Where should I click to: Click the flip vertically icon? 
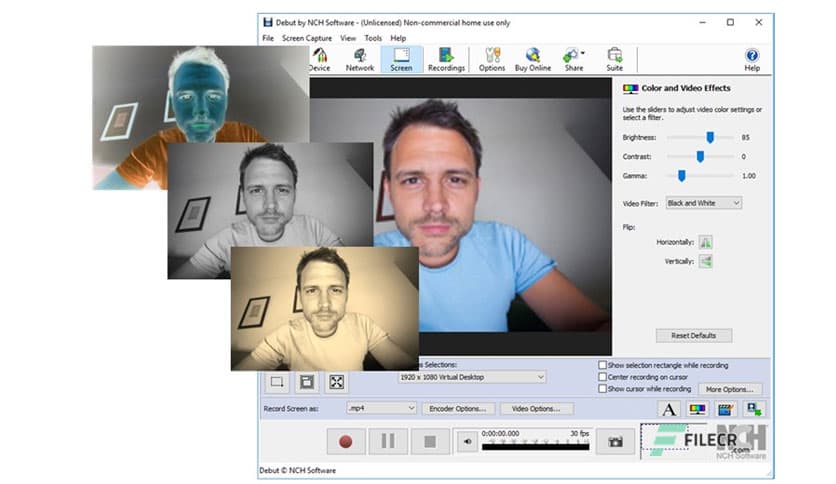tap(705, 261)
